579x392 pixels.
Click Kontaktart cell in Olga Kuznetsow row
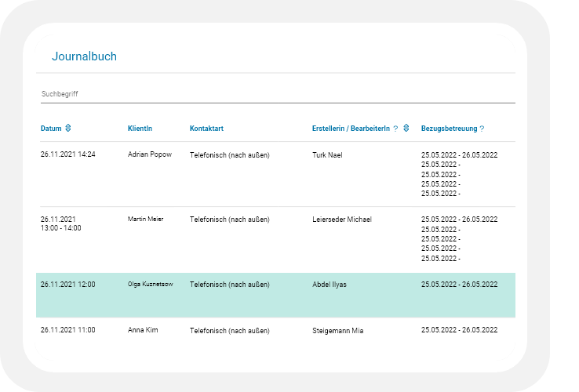tap(230, 285)
